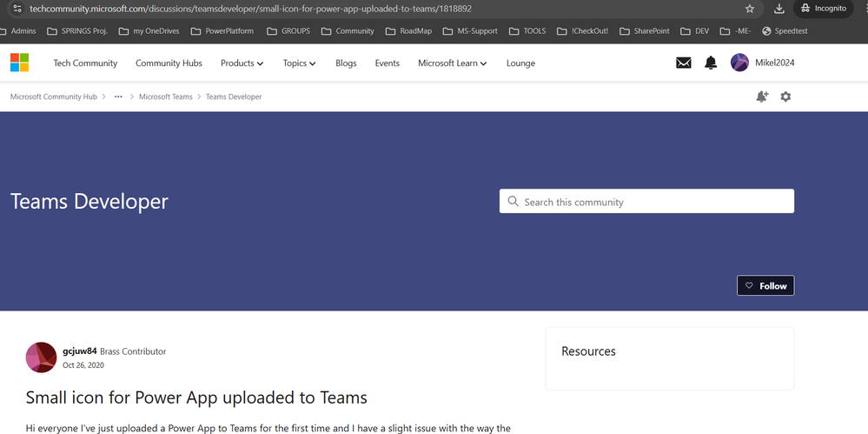Open Tech Community nav item
This screenshot has width=868, height=434.
[85, 63]
